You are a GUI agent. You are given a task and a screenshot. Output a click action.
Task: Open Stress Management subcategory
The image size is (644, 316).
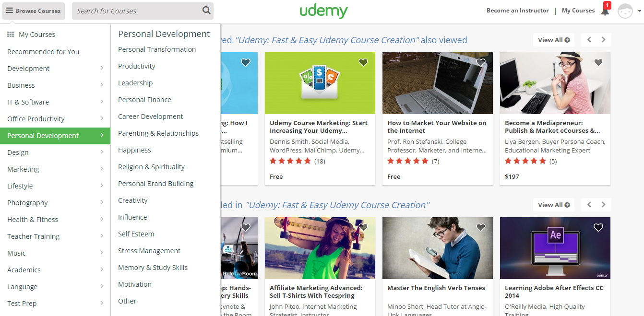coord(149,251)
